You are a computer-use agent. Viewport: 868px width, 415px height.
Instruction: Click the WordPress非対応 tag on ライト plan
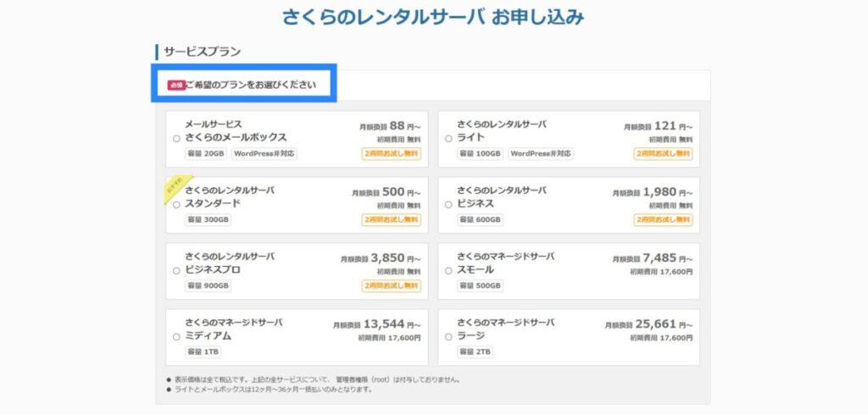pyautogui.click(x=540, y=154)
